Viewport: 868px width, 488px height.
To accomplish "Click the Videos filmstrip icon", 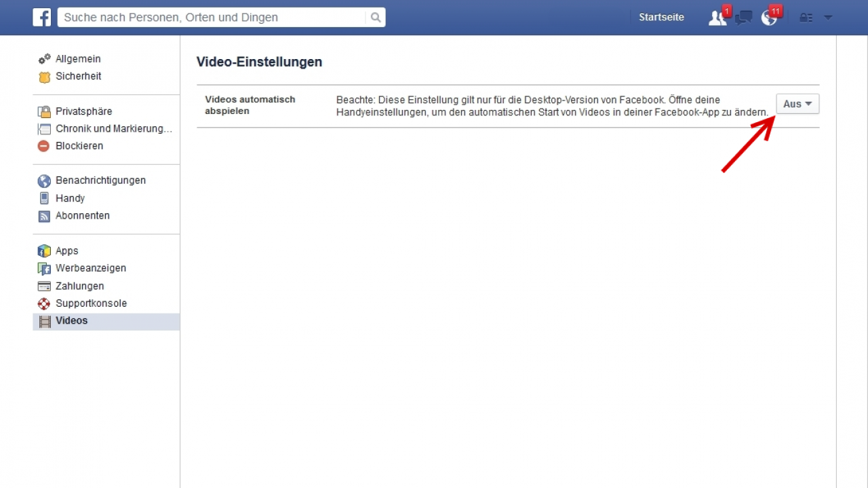I will point(45,321).
